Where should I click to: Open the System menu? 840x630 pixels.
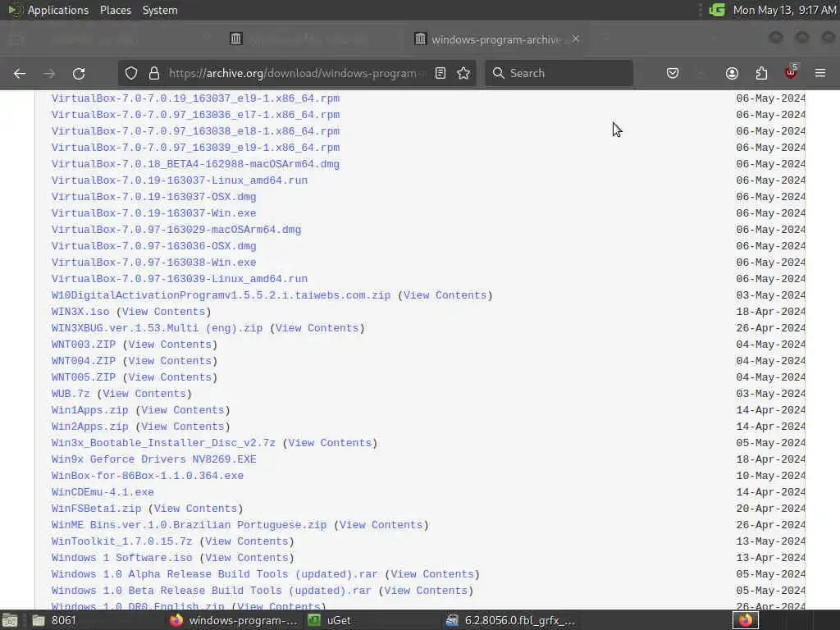[x=160, y=10]
